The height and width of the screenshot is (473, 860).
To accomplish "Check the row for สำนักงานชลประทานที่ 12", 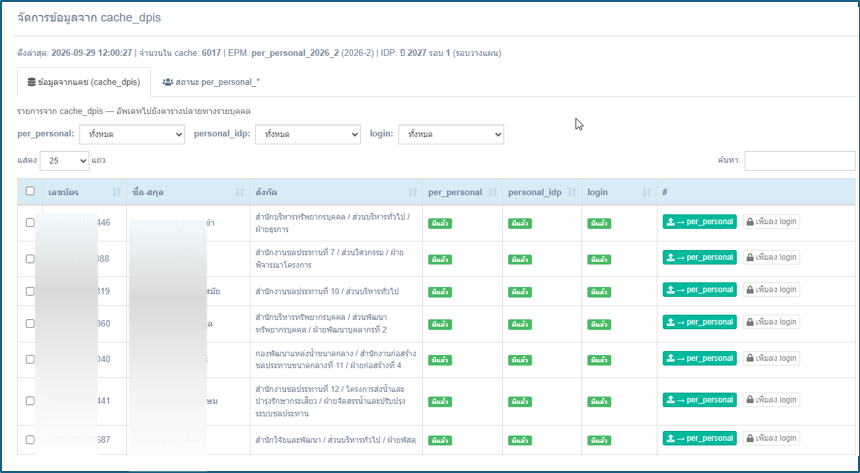I will (30, 401).
